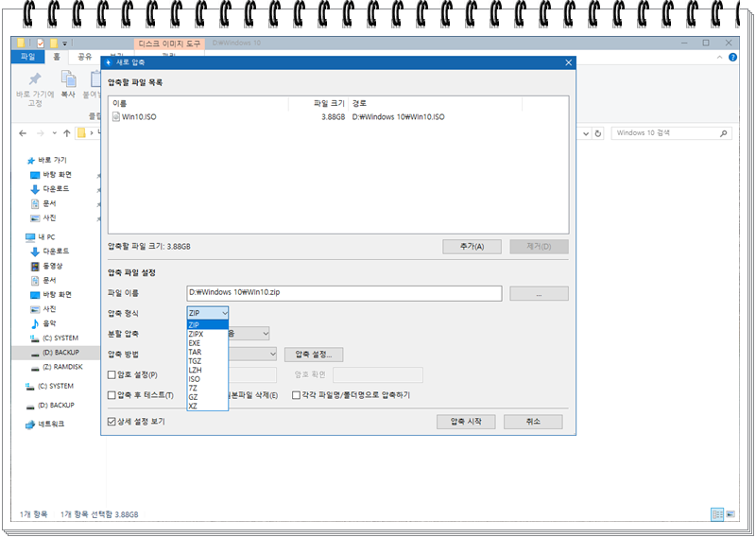
Task: Start compression with 압축 시작 button
Action: point(466,422)
